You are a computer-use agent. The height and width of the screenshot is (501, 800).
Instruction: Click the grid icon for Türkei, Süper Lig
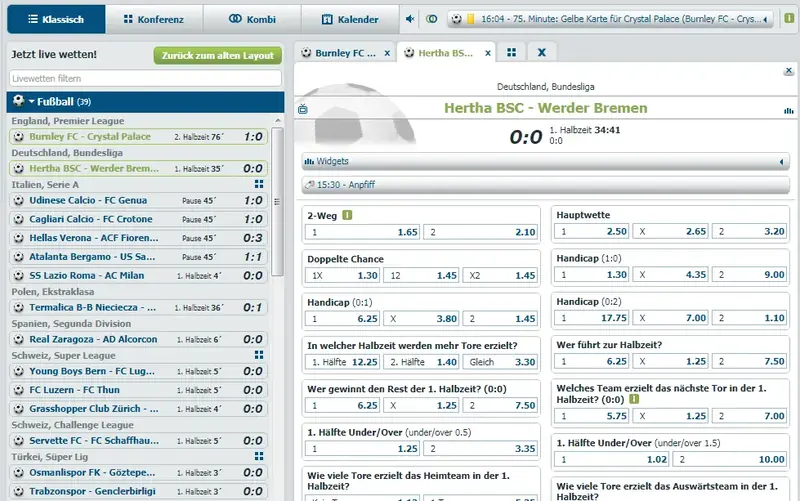coord(259,456)
